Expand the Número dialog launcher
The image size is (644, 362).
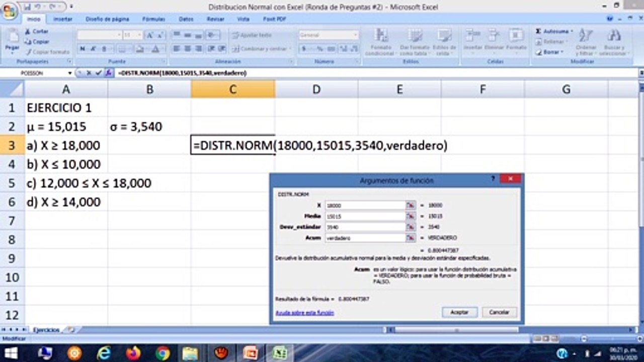click(358, 61)
